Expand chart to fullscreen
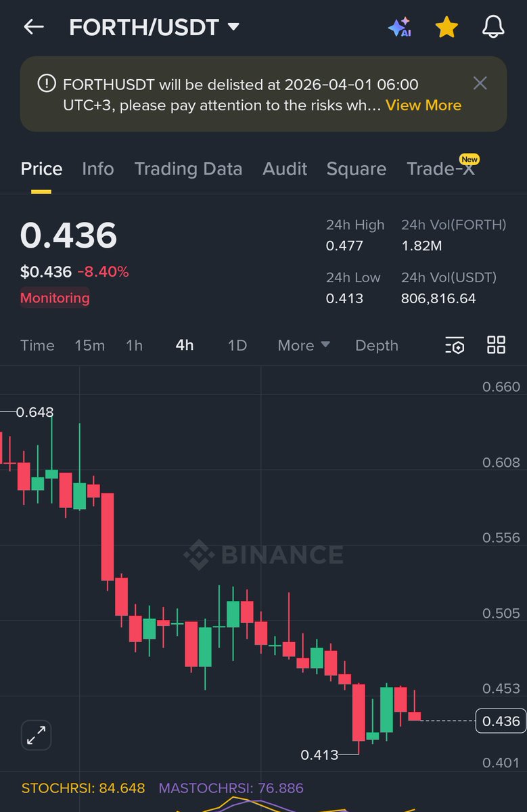 [36, 735]
